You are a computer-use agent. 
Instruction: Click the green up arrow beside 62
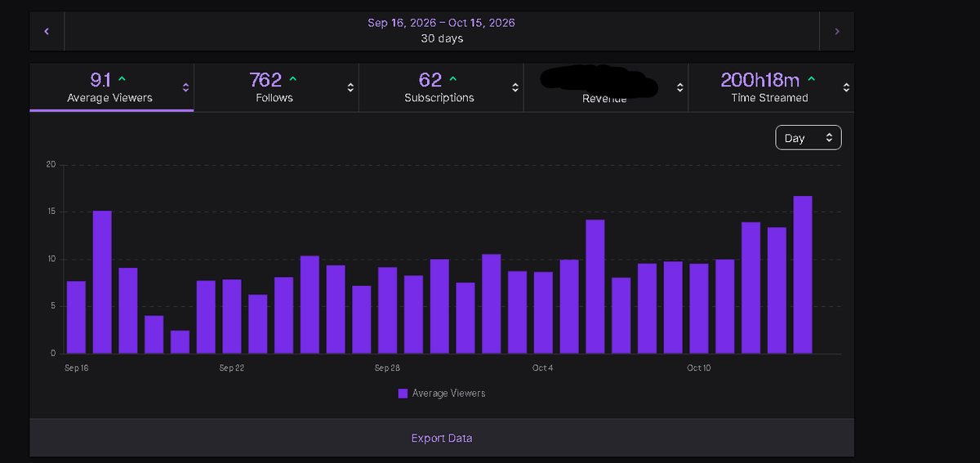(x=453, y=78)
